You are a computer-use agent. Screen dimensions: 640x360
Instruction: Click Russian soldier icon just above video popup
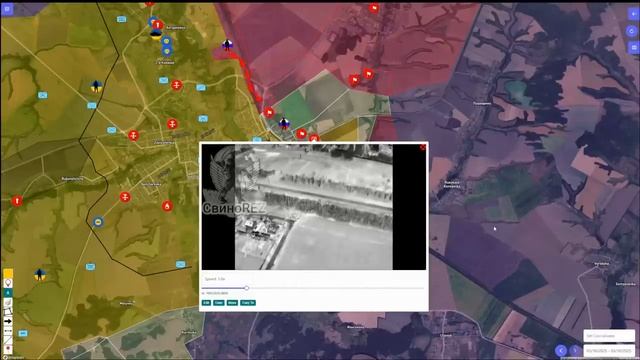click(x=284, y=123)
